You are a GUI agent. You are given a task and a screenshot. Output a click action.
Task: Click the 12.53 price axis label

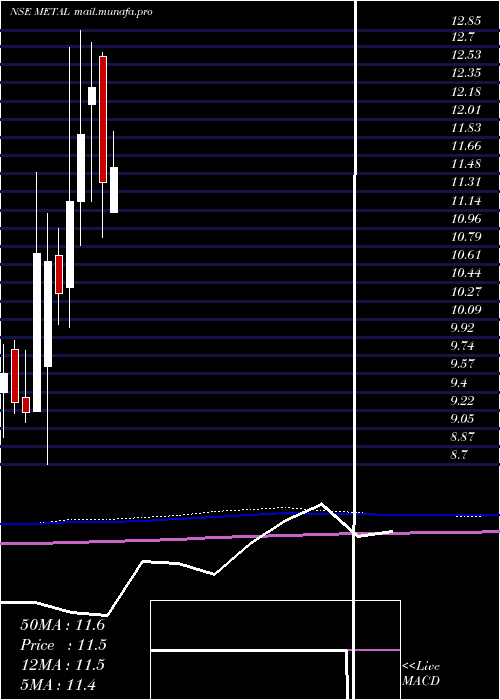click(466, 55)
